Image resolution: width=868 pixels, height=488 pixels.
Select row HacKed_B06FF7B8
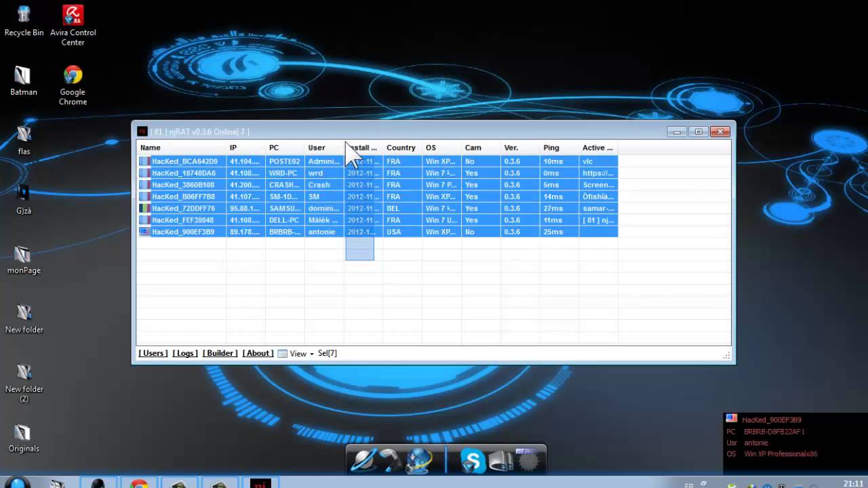tap(378, 197)
